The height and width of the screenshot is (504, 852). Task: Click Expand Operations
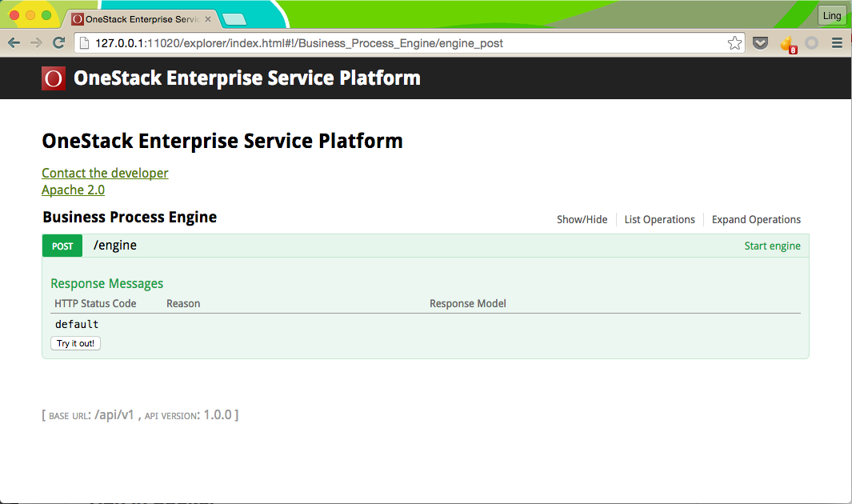coord(756,219)
